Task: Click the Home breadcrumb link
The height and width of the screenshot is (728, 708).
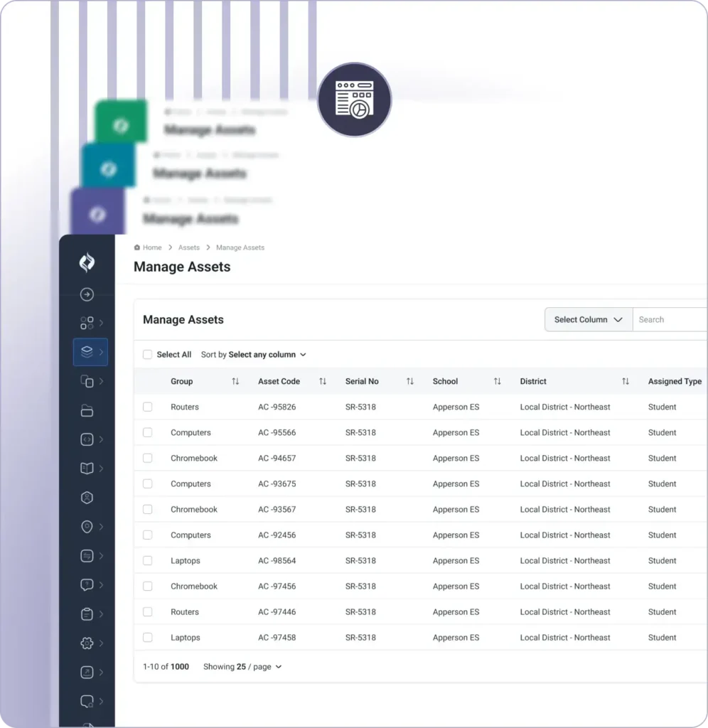Action: tap(151, 247)
